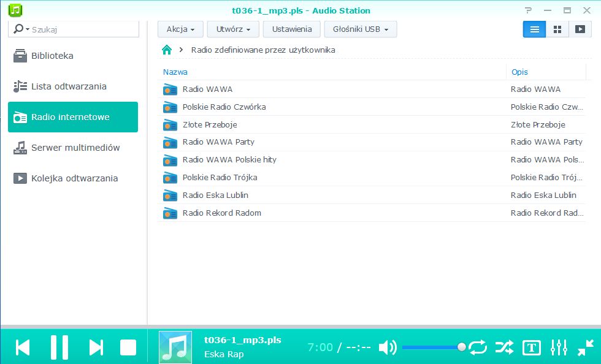Click the Audio Station app logo icon
The width and height of the screenshot is (601, 364).
coord(15,10)
